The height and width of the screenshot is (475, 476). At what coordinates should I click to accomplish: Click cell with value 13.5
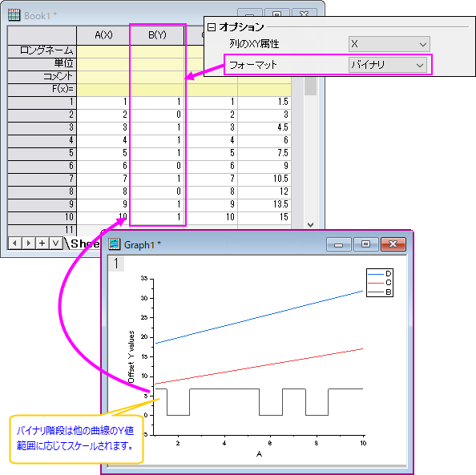pos(264,204)
